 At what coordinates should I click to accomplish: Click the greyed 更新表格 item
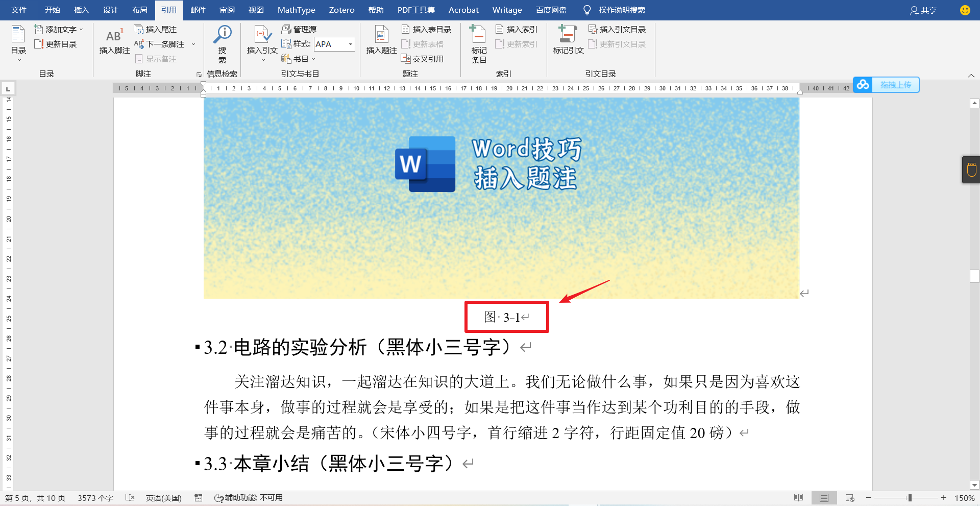coord(423,44)
